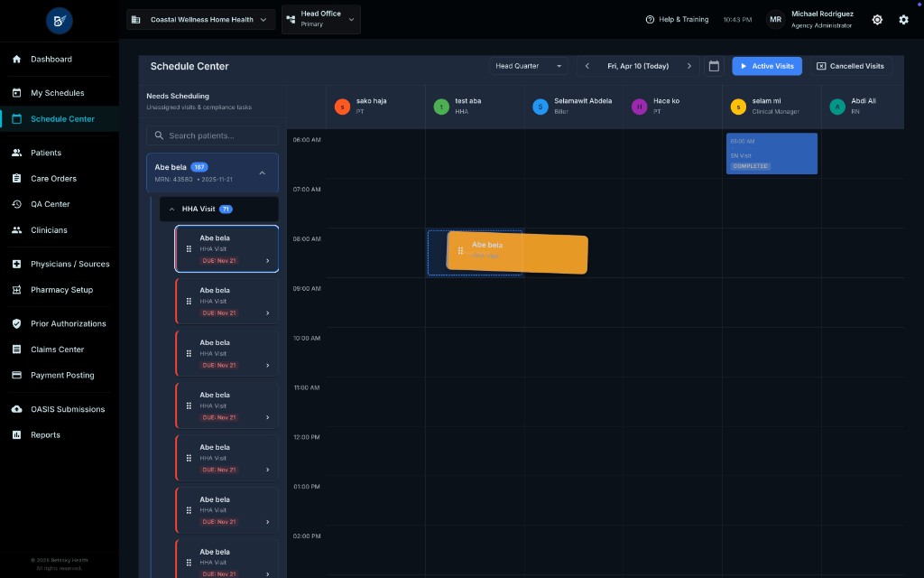This screenshot has height=578, width=924.
Task: Click the sako haja clinician avatar
Action: point(342,107)
